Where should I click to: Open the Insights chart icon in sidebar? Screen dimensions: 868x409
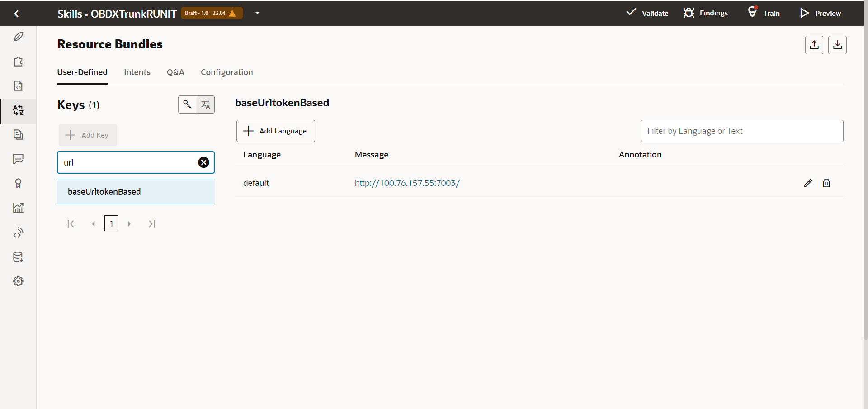(x=18, y=208)
